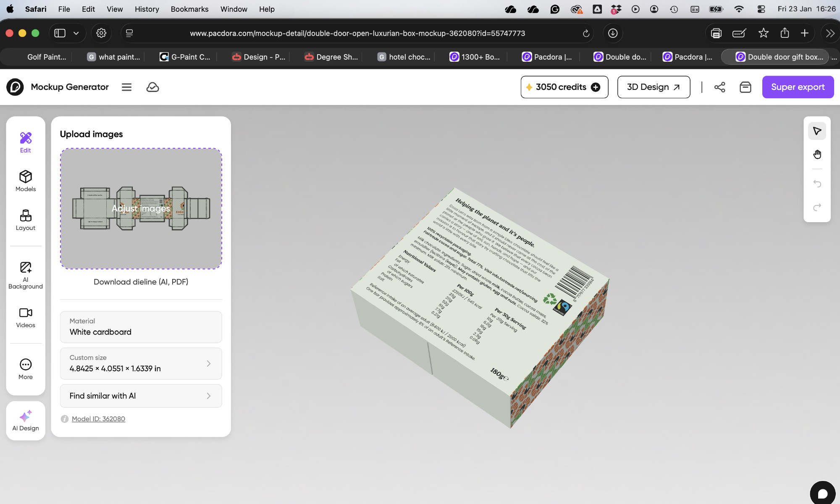The height and width of the screenshot is (504, 840).
Task: Click the dieline Adjust images thumbnail
Action: [x=141, y=208]
